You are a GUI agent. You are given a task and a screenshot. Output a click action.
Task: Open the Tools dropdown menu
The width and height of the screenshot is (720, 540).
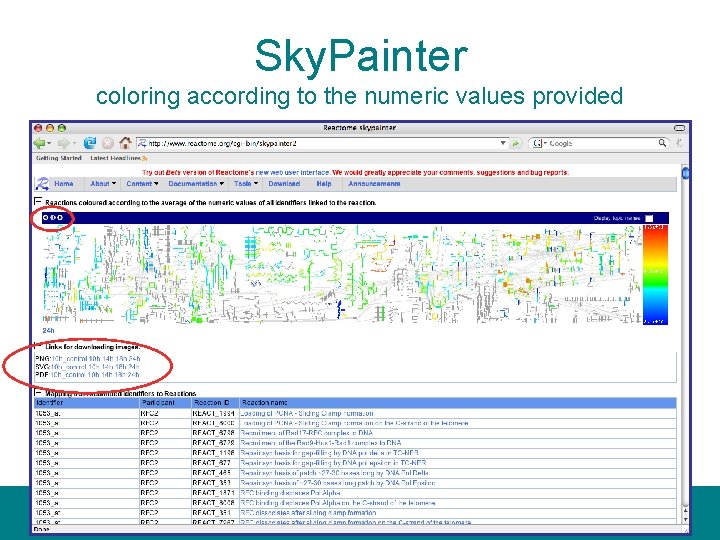pyautogui.click(x=246, y=184)
